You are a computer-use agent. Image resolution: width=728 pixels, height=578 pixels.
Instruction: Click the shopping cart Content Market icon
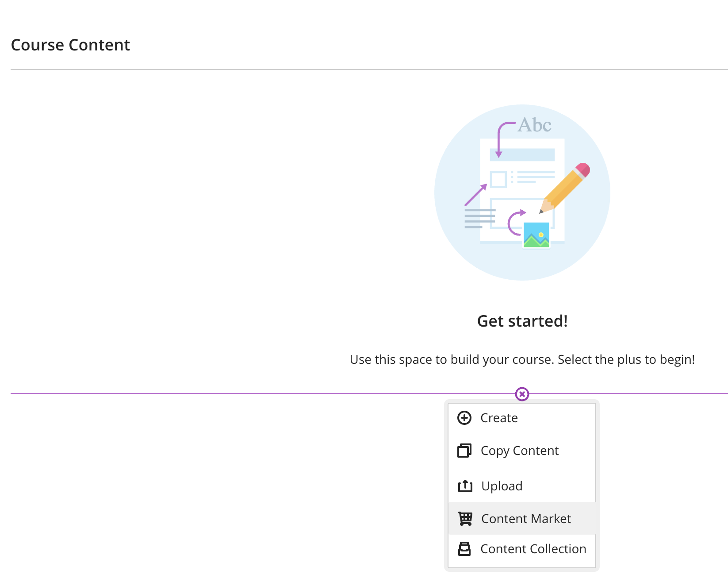465,518
